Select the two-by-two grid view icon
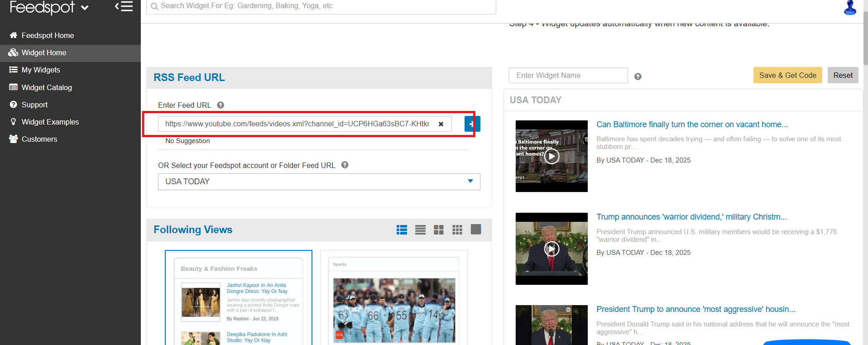The width and height of the screenshot is (868, 345). (x=439, y=230)
